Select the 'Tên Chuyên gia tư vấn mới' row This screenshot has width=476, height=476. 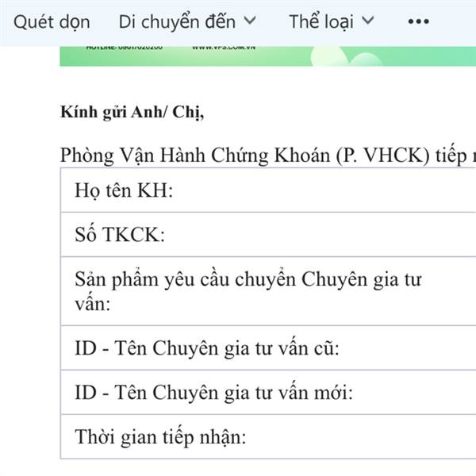tap(268, 392)
